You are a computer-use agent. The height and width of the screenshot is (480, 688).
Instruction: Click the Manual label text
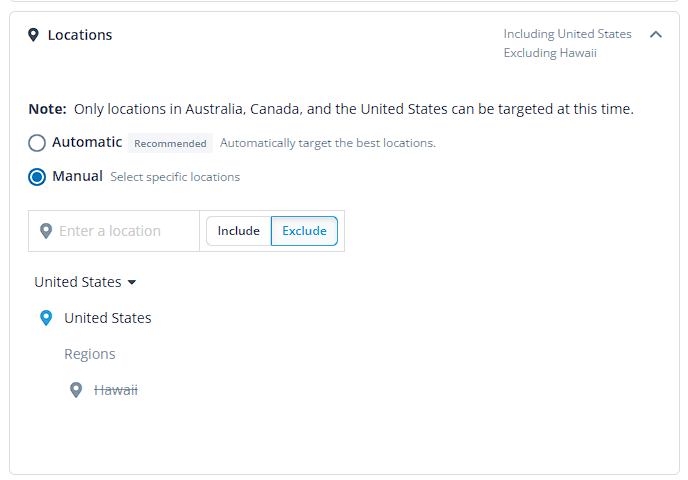point(77,176)
